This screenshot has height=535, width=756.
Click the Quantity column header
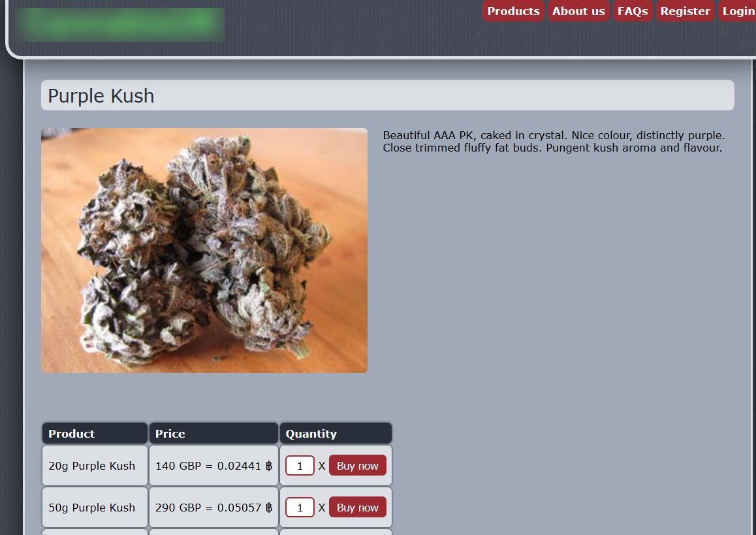click(336, 433)
